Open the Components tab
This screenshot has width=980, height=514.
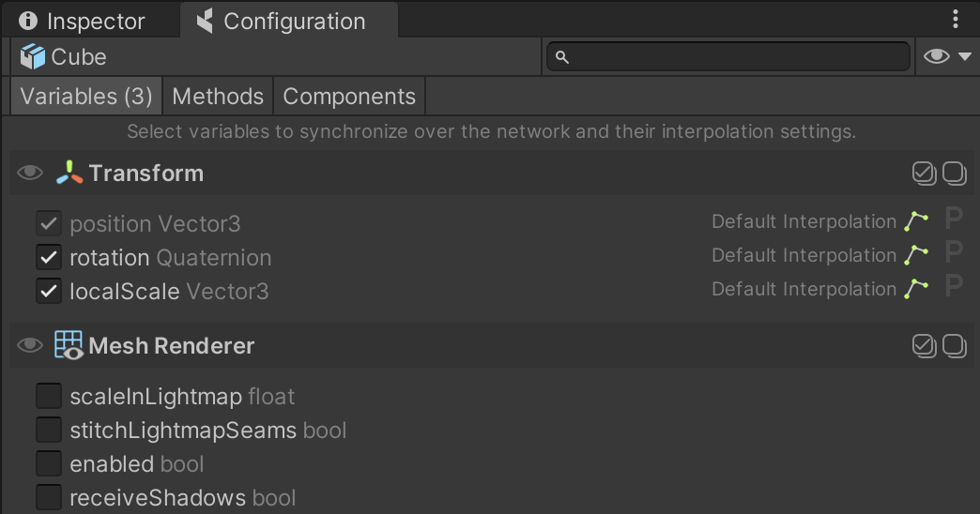coord(349,97)
